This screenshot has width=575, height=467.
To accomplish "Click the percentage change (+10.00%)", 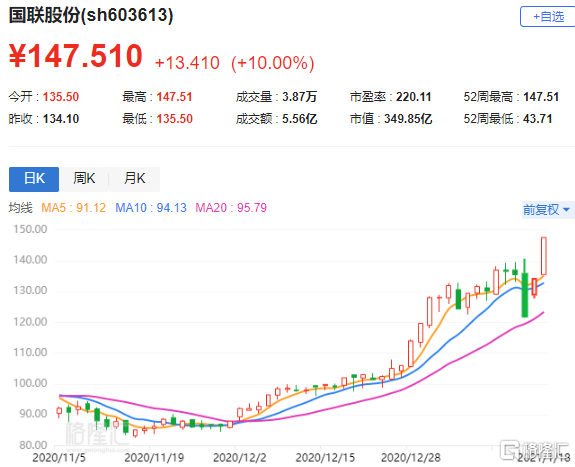I will [273, 63].
